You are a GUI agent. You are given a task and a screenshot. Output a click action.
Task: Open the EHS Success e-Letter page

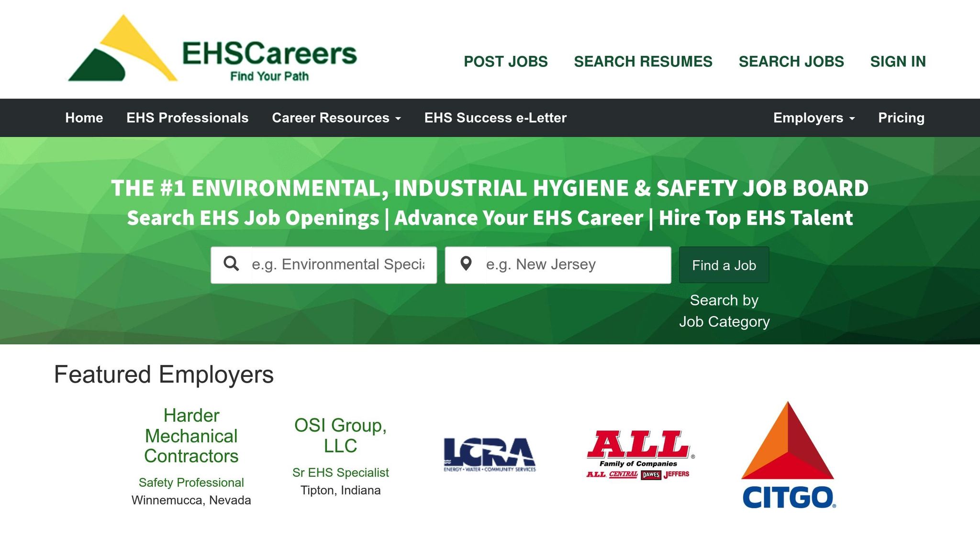coord(495,118)
